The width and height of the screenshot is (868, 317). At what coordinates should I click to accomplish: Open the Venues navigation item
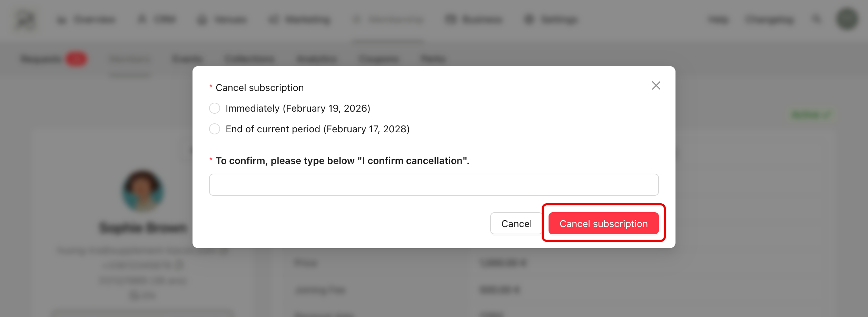point(222,20)
